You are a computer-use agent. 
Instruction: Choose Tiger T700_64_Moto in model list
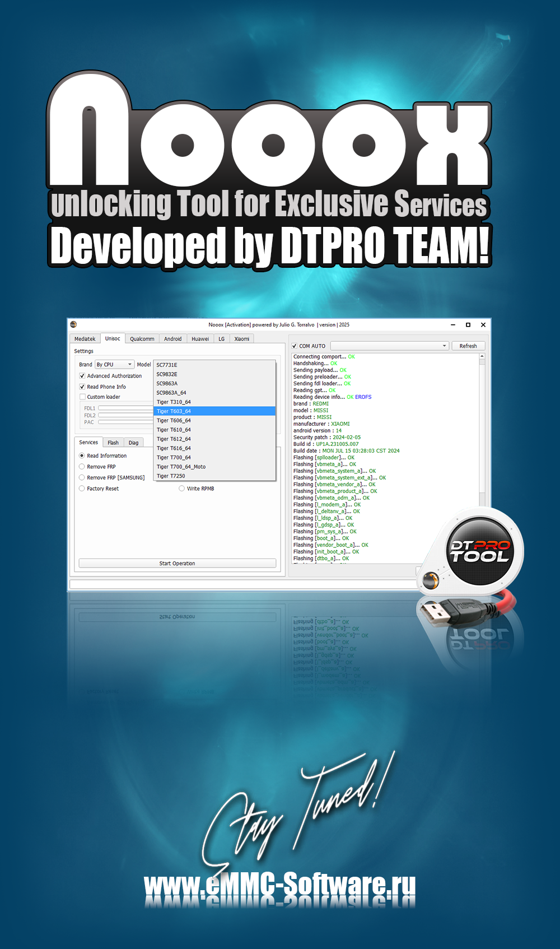[214, 467]
